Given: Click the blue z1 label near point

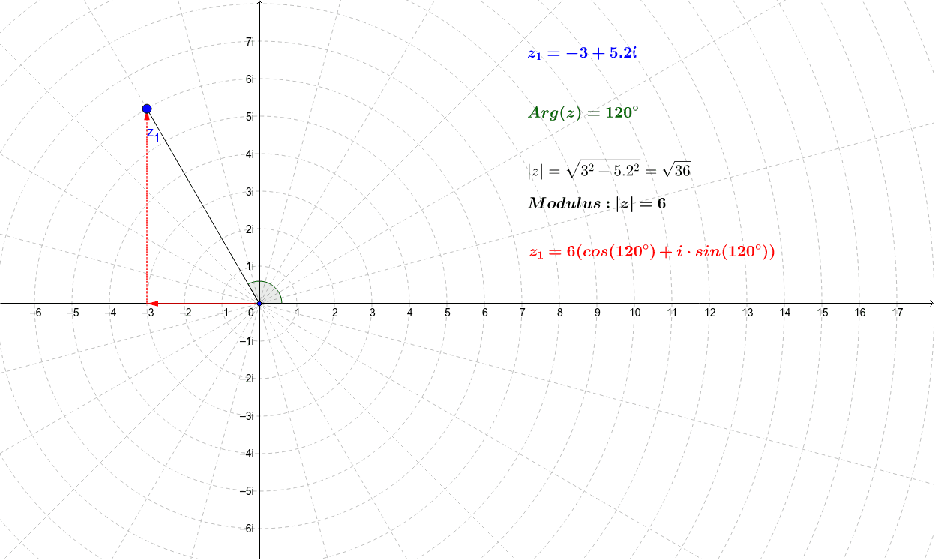Looking at the screenshot, I should point(153,135).
